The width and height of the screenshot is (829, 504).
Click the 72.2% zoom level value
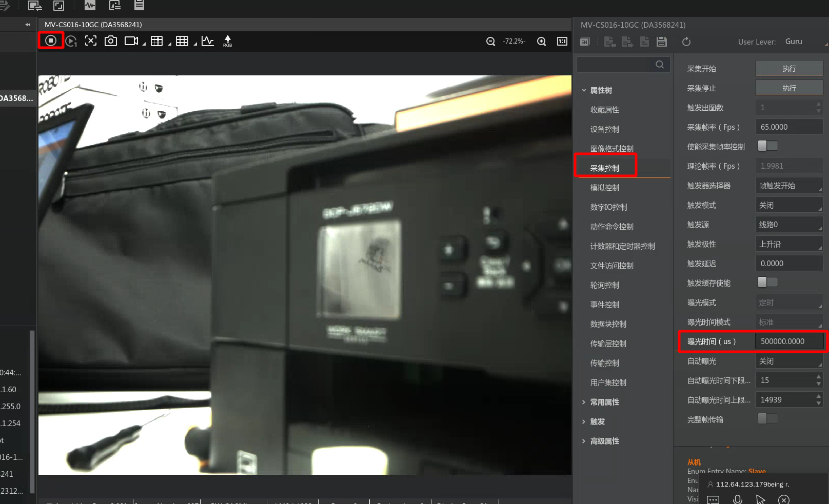coord(514,42)
